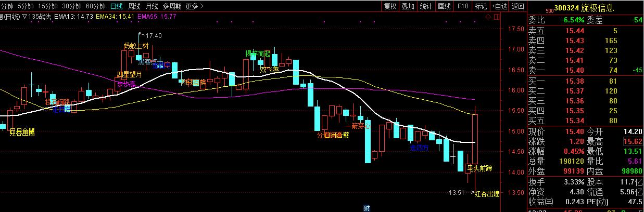Click the 揭竿而起 green pattern label
Viewport: 644px width, 212px height.
pos(258,54)
